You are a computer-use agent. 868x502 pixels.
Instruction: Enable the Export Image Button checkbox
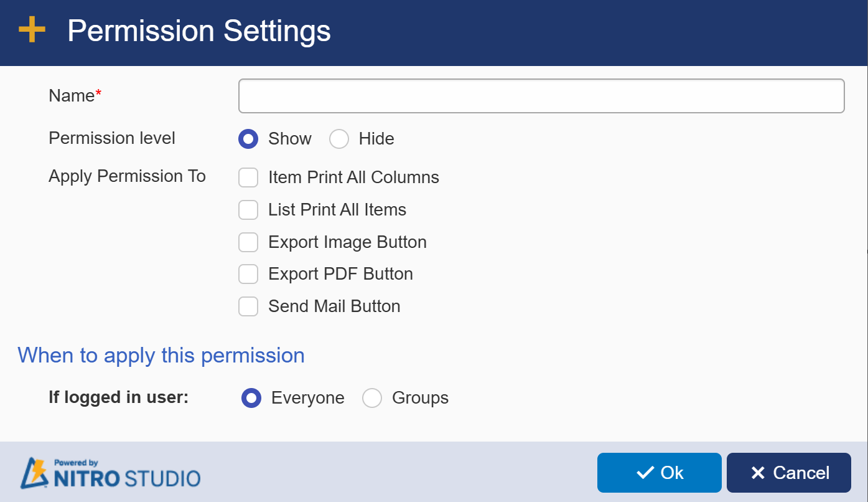248,242
